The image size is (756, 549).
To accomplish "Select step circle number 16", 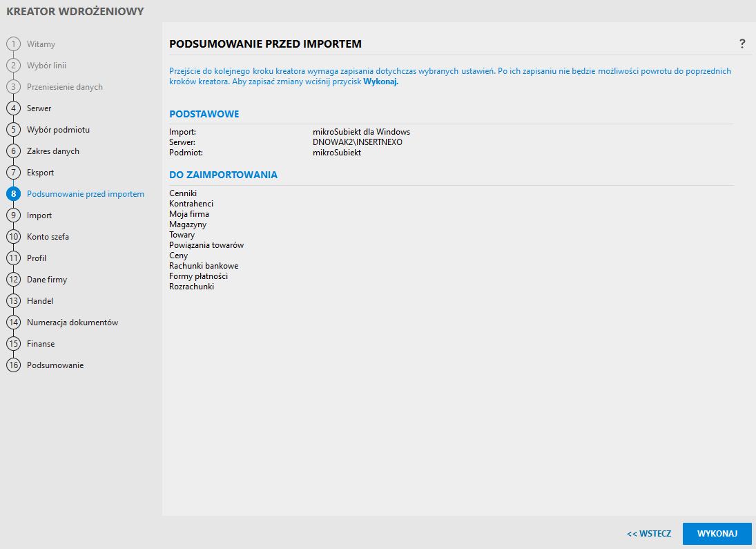I will click(14, 365).
